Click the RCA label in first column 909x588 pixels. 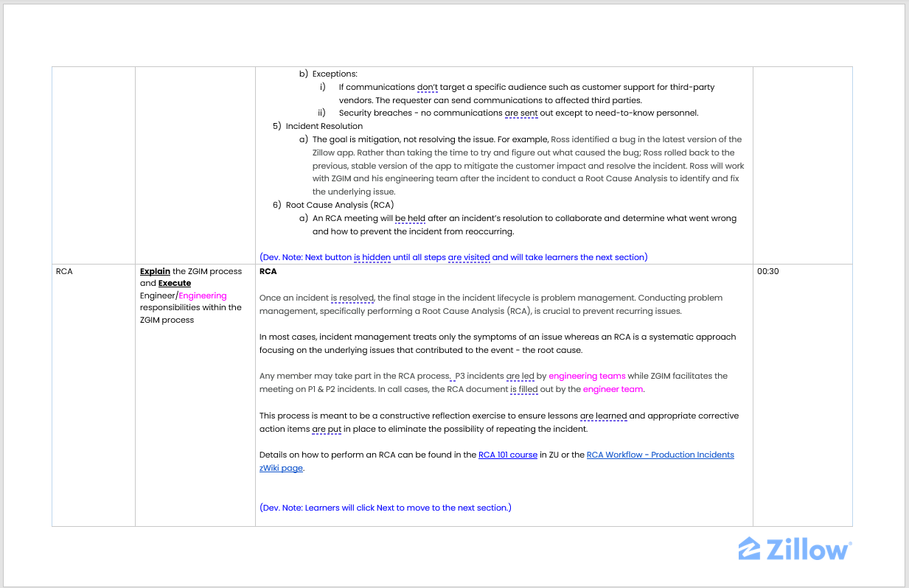64,271
